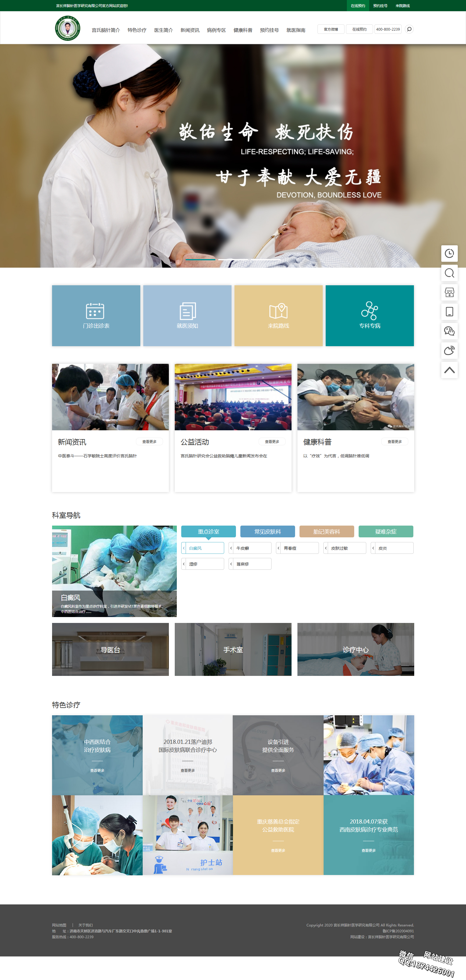Switch to the 疑难杂症 tab

[386, 531]
